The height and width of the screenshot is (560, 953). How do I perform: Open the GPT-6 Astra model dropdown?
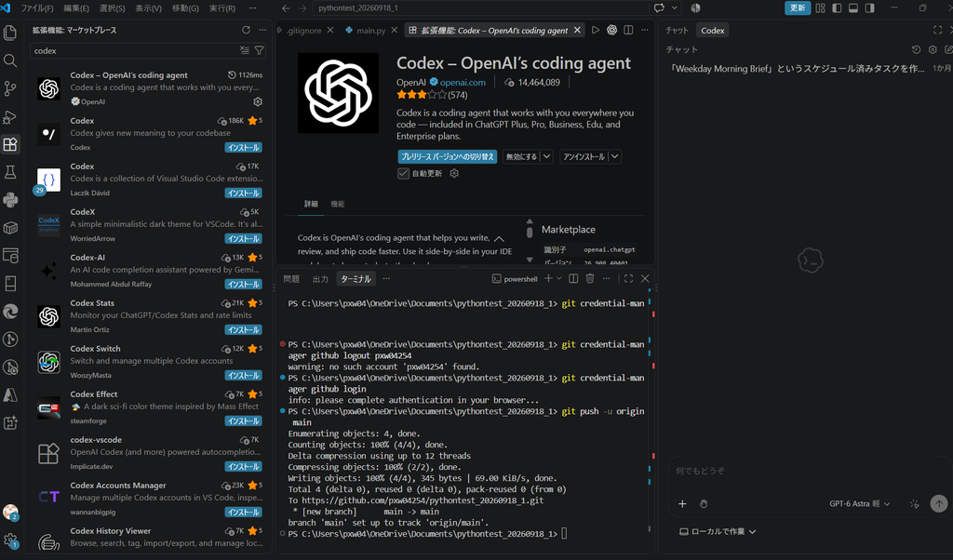point(859,503)
